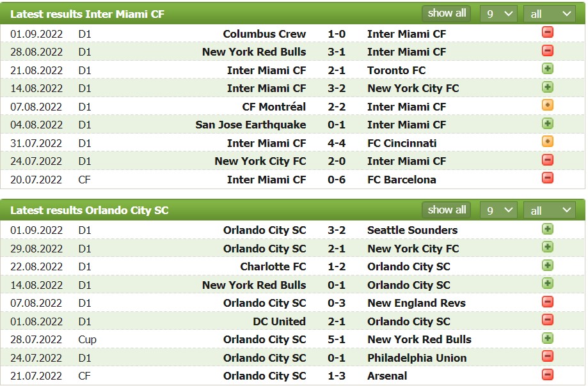Screen dimensions: 588x386
Task: Select the win icon for Charlotte FC 1-2 match
Action: (x=547, y=266)
